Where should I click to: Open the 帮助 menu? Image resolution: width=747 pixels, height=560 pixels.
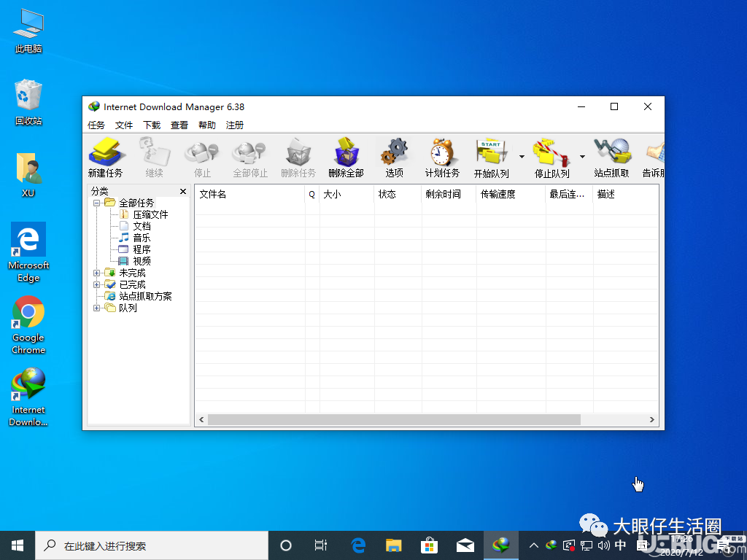coord(207,125)
